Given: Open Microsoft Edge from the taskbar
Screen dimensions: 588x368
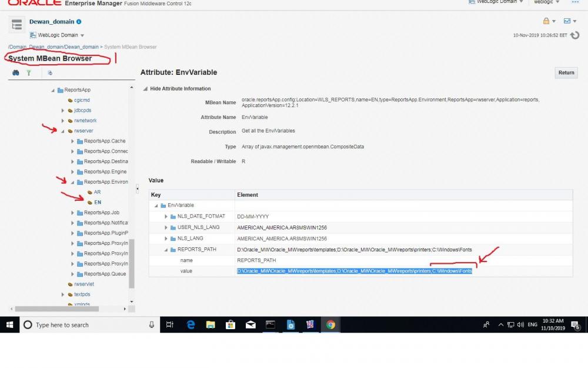Looking at the screenshot, I should [x=191, y=324].
